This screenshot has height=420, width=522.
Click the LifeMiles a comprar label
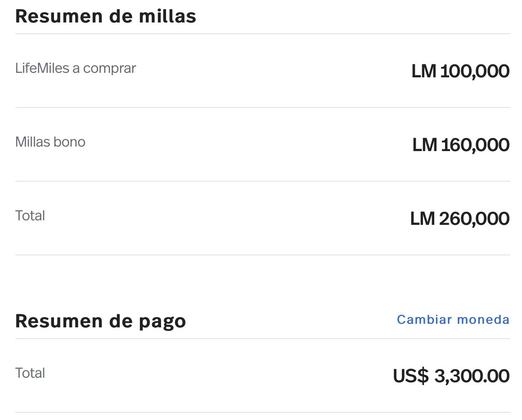[x=76, y=68]
